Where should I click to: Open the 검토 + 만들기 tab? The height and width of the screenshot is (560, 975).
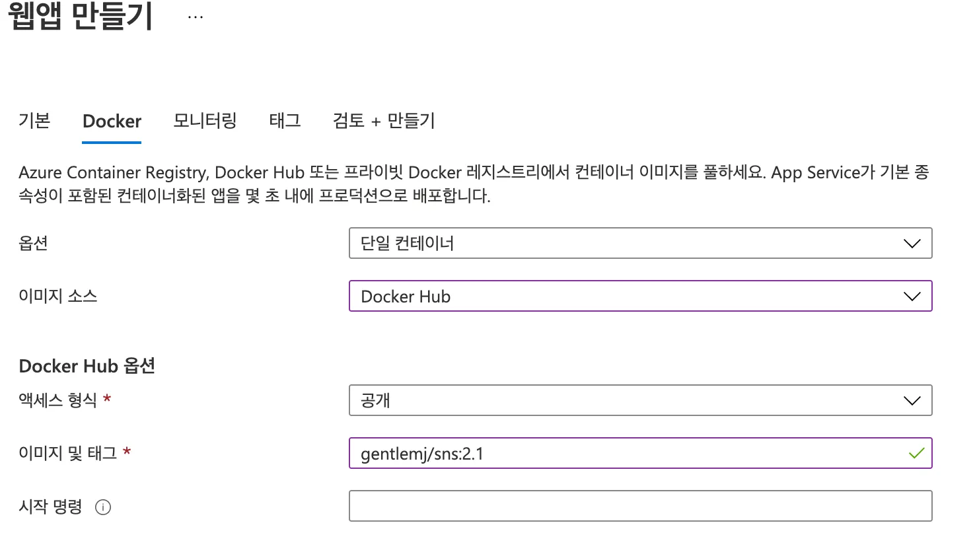point(384,121)
